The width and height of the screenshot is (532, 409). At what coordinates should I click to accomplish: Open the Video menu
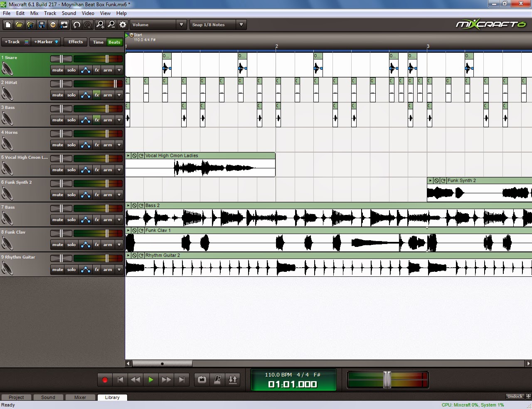pyautogui.click(x=88, y=13)
